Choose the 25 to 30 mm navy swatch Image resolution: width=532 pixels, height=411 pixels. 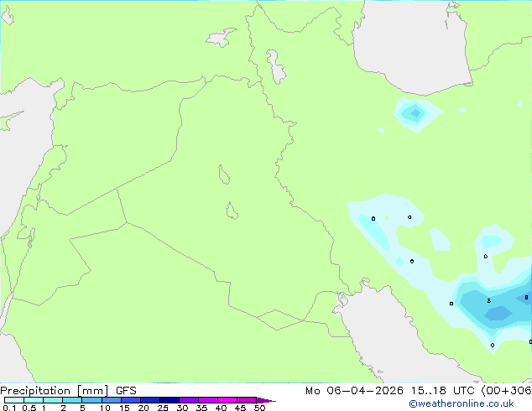(x=170, y=400)
